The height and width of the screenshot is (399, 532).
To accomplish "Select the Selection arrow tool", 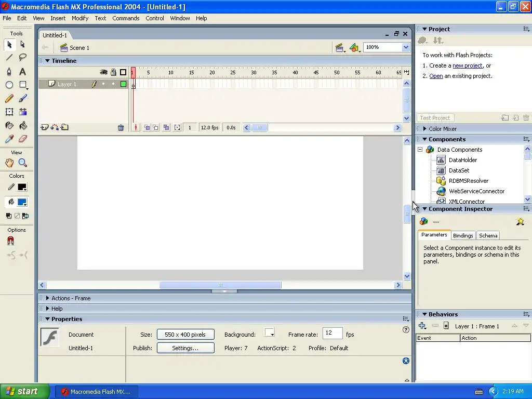I will click(9, 45).
